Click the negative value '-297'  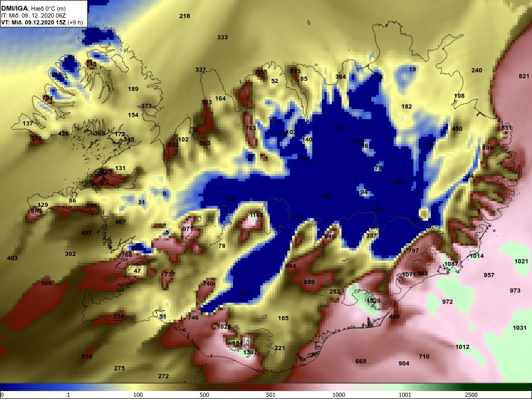[x=326, y=196]
